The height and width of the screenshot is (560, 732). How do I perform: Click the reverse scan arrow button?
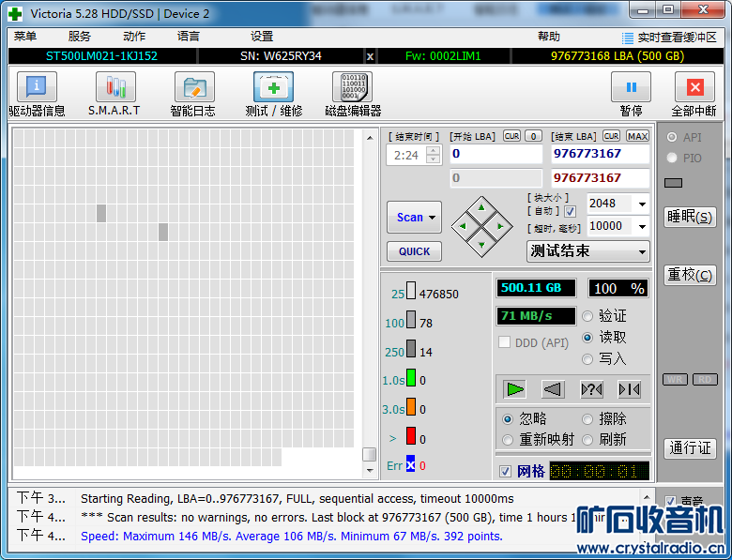pos(553,389)
